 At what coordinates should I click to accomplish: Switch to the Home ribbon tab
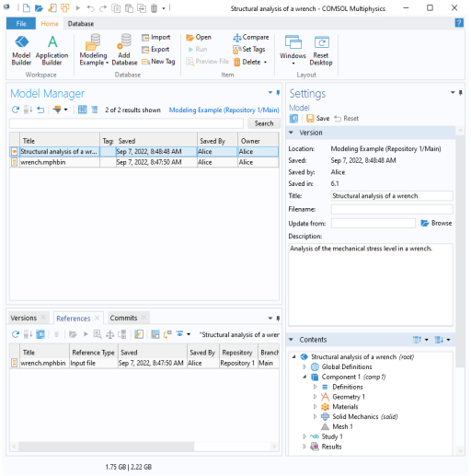point(50,24)
